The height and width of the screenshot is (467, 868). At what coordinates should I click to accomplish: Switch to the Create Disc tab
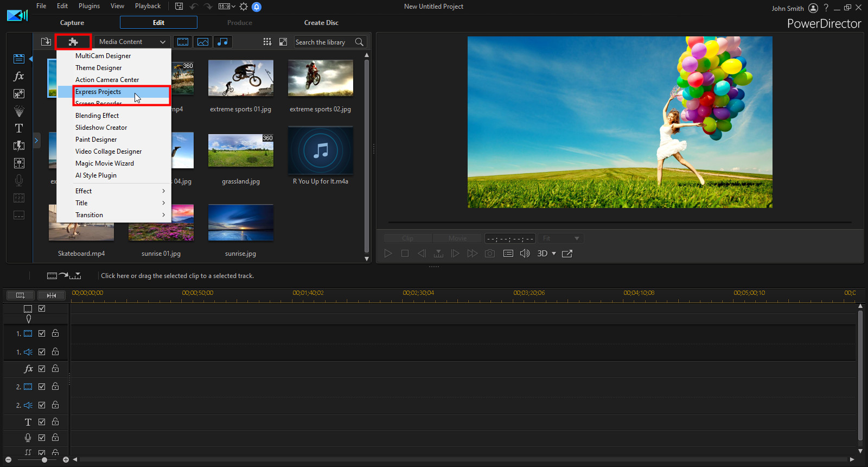click(x=321, y=23)
